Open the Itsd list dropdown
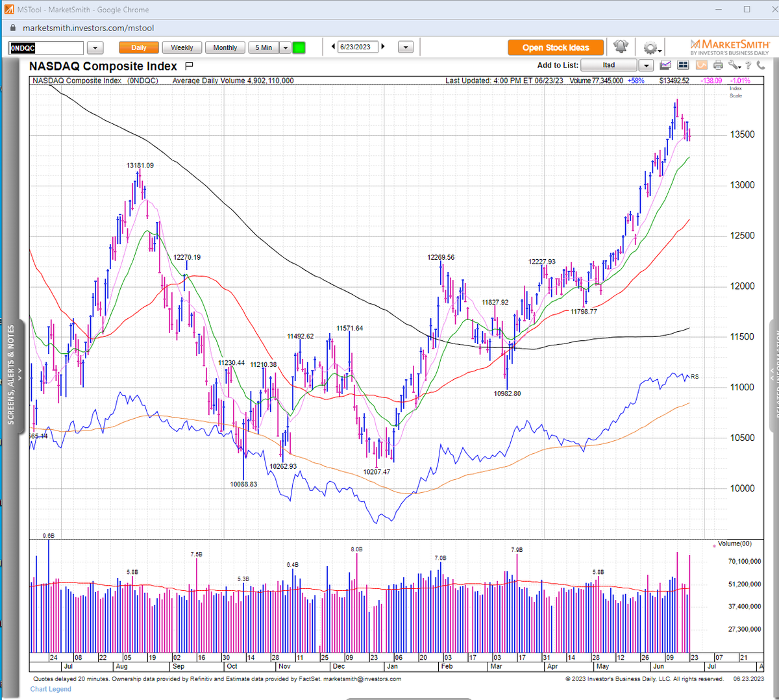The height and width of the screenshot is (700, 779). [647, 65]
